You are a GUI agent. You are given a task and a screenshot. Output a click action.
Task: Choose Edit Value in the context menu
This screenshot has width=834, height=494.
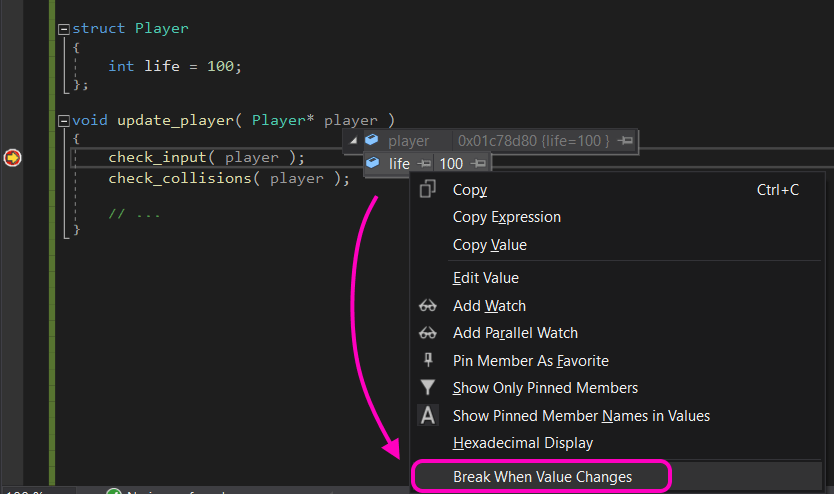485,278
